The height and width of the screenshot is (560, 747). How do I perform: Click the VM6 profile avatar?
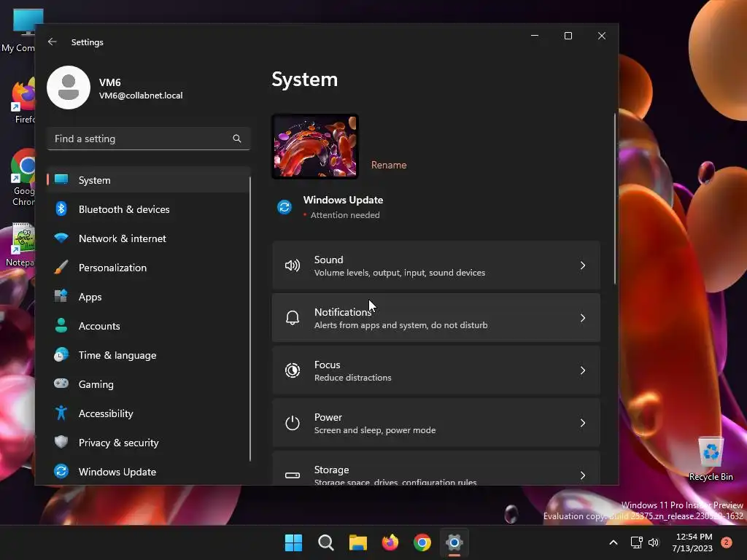(69, 87)
